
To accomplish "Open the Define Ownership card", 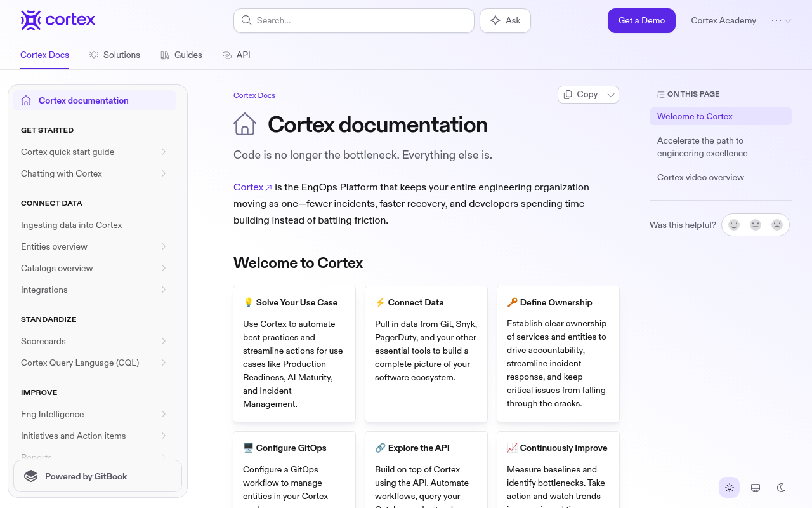I will (558, 354).
